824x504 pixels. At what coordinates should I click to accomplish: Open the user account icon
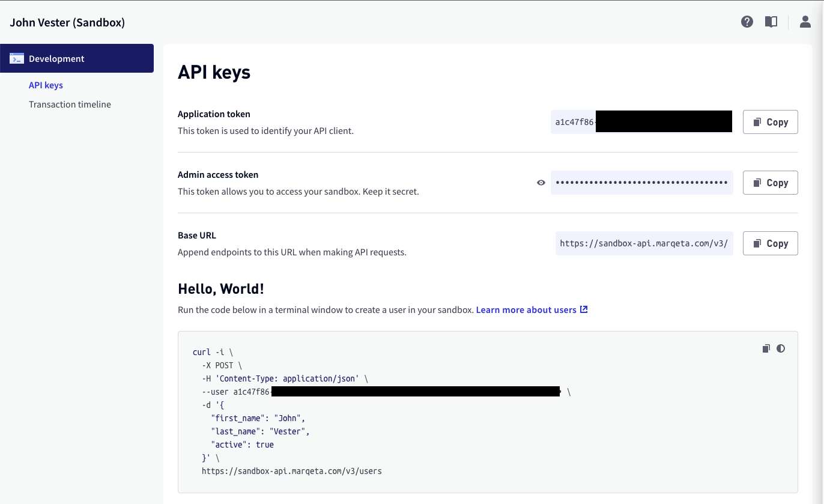click(805, 22)
